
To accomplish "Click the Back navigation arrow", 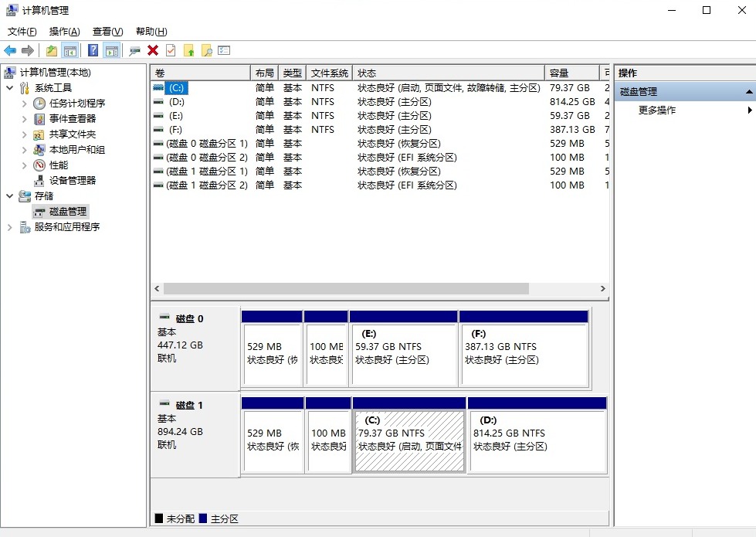I will [x=11, y=50].
